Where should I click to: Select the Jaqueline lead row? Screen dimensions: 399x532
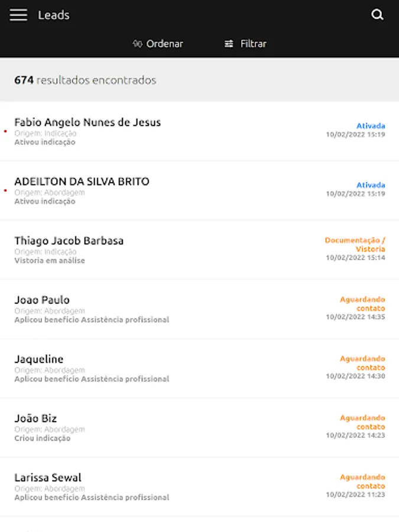pyautogui.click(x=200, y=368)
